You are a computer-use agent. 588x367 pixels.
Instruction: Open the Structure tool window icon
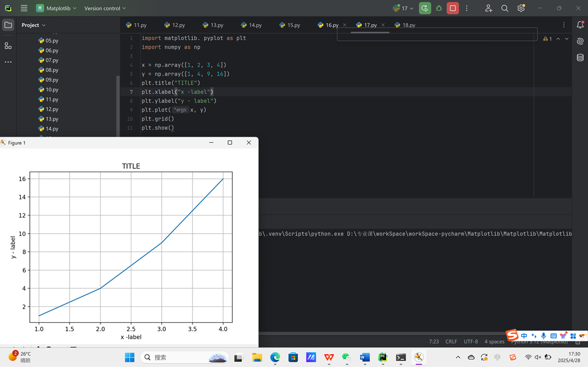pyautogui.click(x=8, y=46)
